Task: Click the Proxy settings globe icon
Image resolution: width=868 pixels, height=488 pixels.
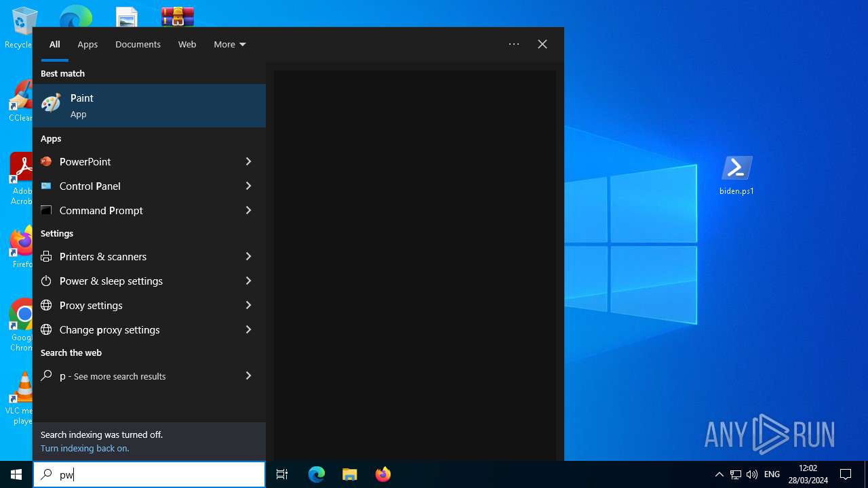Action: [46, 305]
